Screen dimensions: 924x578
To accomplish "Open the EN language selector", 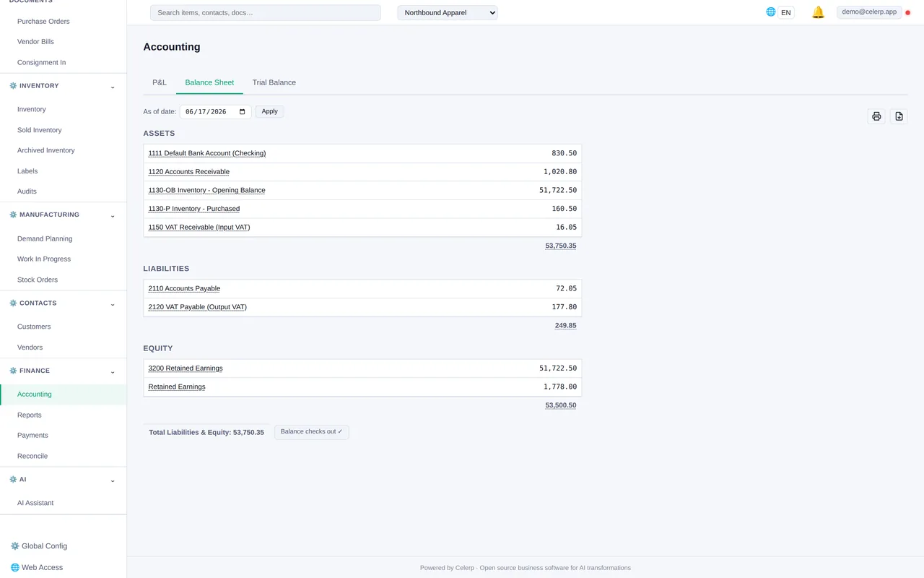I will 785,12.
